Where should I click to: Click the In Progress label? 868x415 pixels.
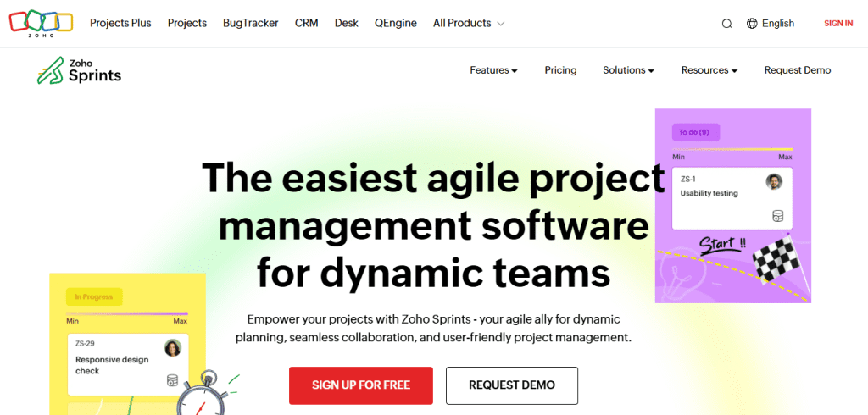(x=94, y=297)
